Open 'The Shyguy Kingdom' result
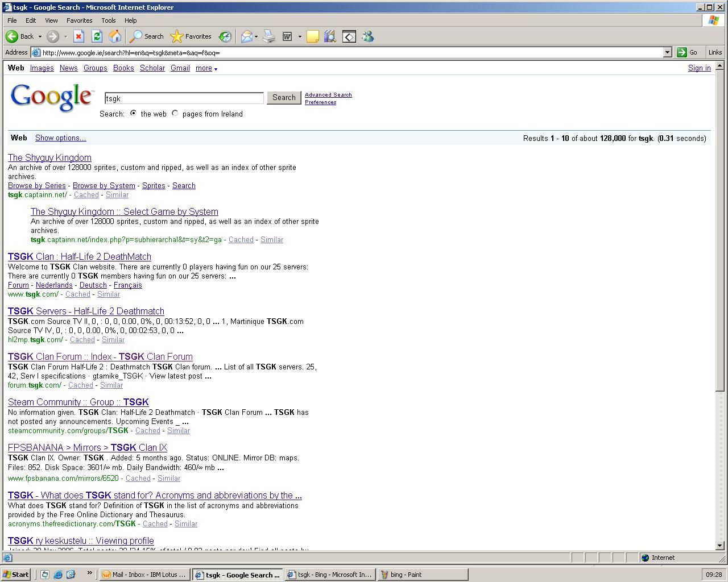Image resolution: width=728 pixels, height=582 pixels. coord(49,157)
